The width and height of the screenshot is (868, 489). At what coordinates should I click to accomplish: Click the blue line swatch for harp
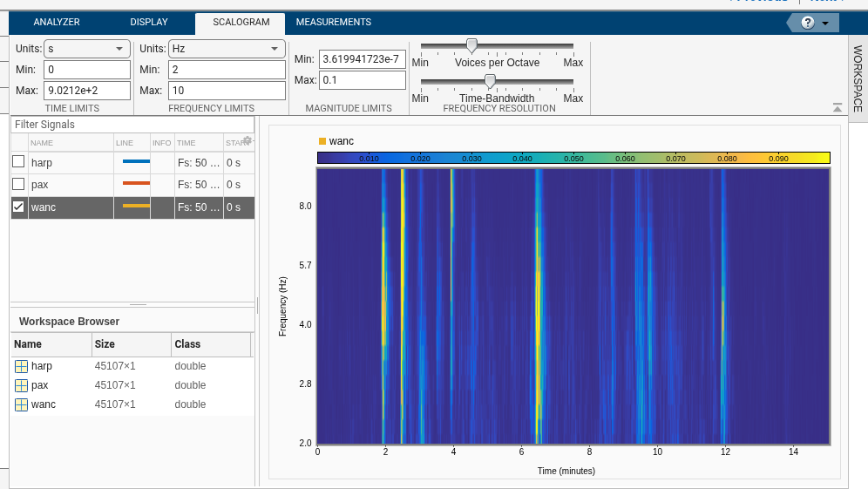tap(136, 162)
